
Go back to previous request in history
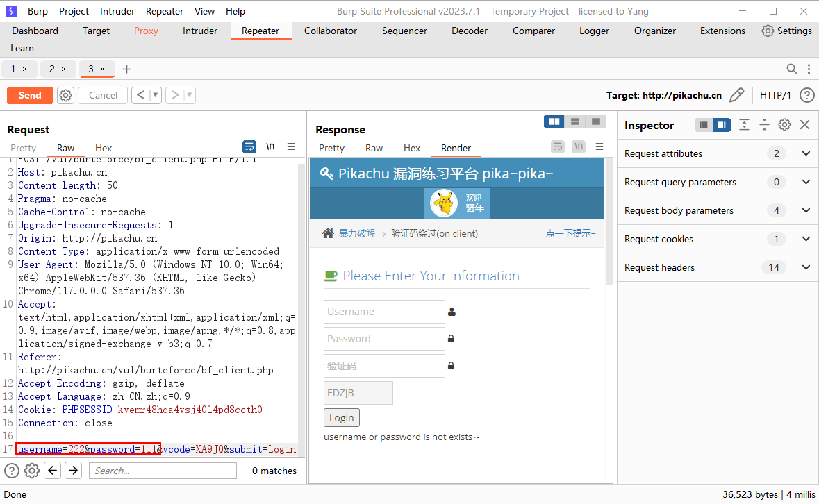[140, 95]
